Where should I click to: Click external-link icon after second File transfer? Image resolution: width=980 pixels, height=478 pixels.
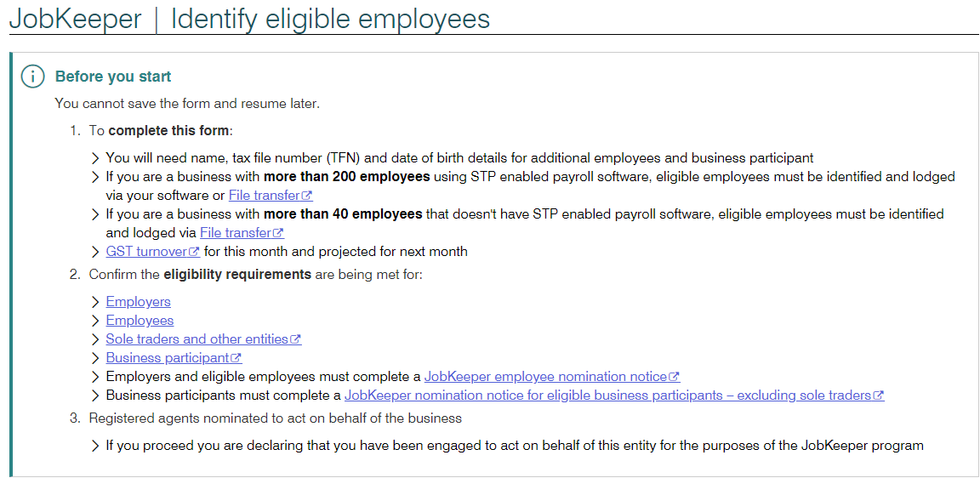point(279,232)
